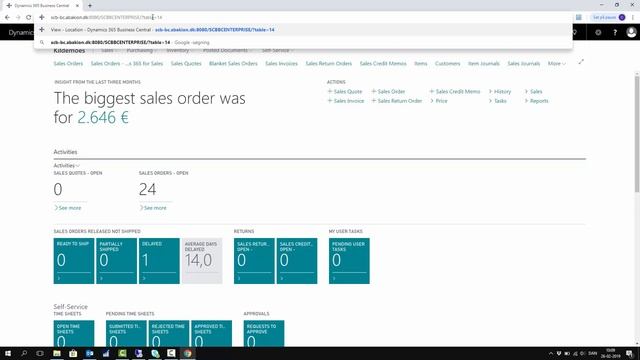640x360 pixels.
Task: Expand the History action group
Action: click(x=500, y=91)
